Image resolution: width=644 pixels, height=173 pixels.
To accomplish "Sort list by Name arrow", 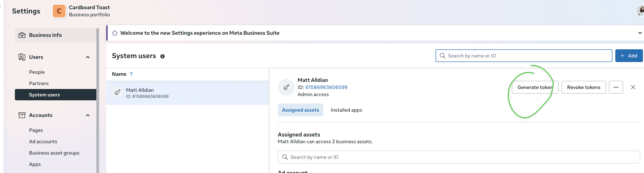I will tap(131, 74).
